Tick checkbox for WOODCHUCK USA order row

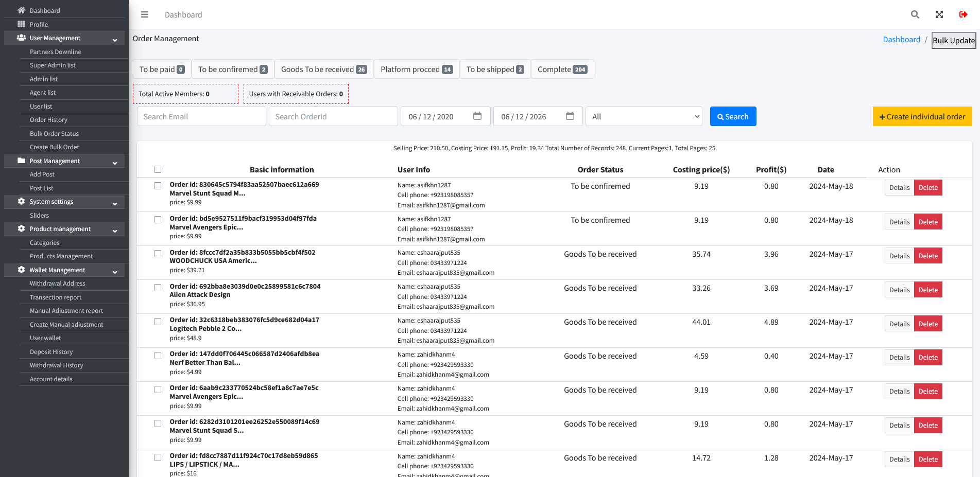click(158, 254)
